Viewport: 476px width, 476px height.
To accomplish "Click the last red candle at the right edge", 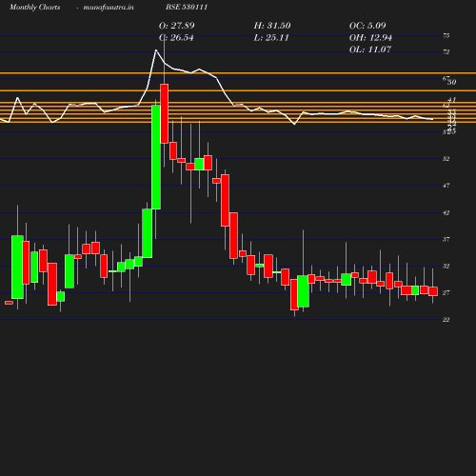I will (433, 291).
